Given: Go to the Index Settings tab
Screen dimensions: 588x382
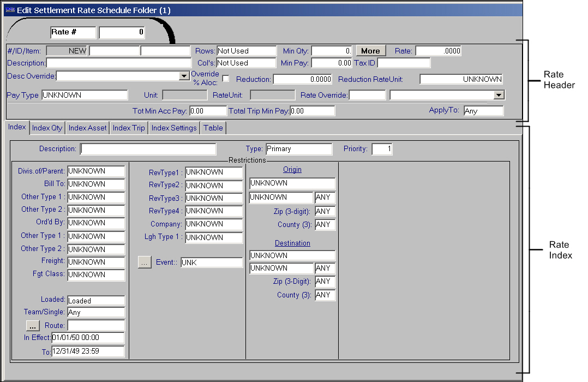Looking at the screenshot, I should (174, 128).
